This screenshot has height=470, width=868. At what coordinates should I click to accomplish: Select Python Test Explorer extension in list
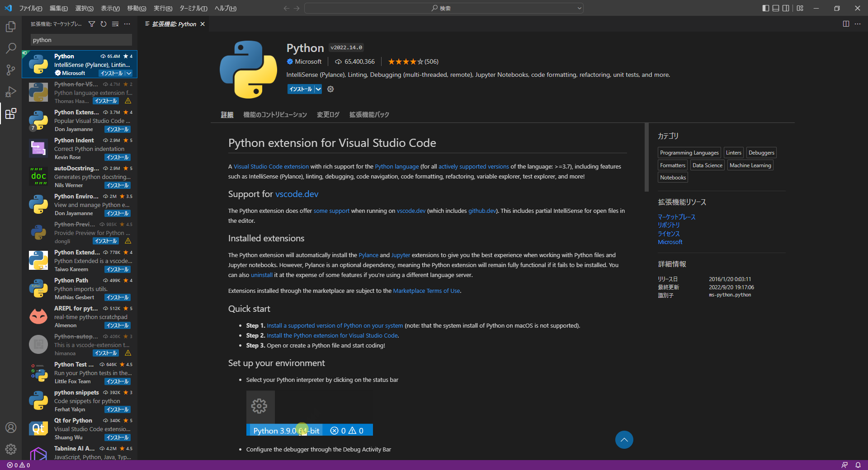[x=80, y=373]
